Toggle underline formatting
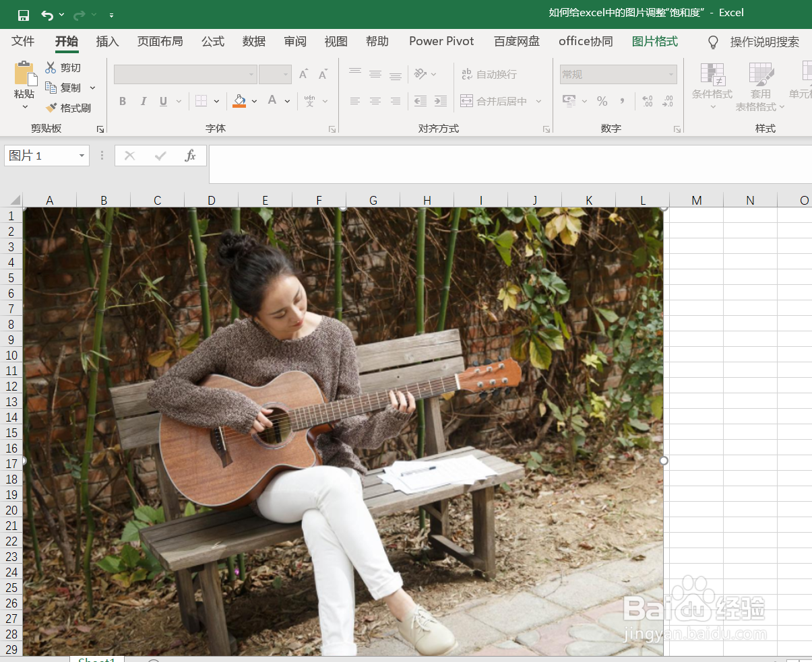This screenshot has width=812, height=662. coord(163,101)
